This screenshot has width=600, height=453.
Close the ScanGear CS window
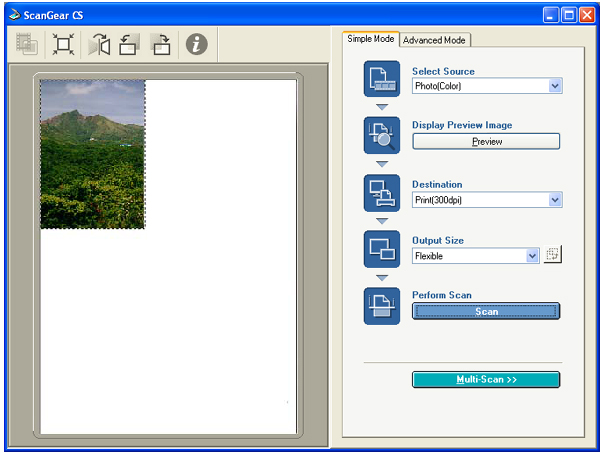pos(587,15)
